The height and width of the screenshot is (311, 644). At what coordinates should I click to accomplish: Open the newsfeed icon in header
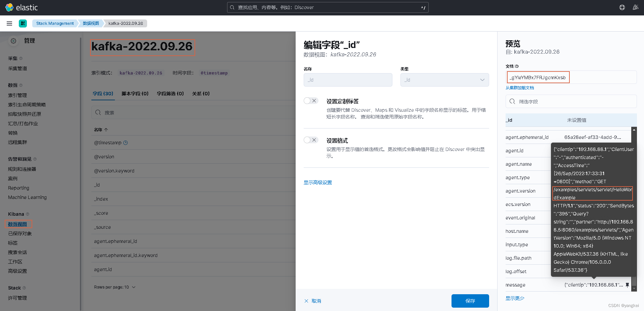[x=636, y=7]
